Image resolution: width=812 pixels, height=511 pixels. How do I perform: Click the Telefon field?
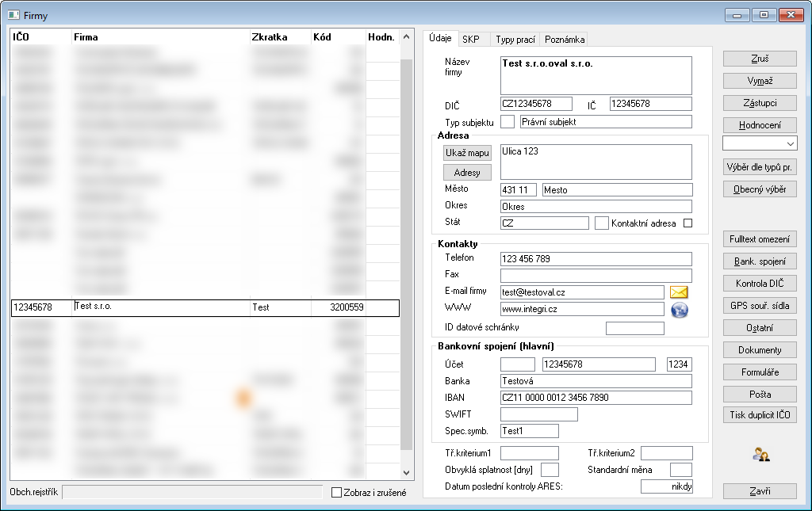[596, 258]
